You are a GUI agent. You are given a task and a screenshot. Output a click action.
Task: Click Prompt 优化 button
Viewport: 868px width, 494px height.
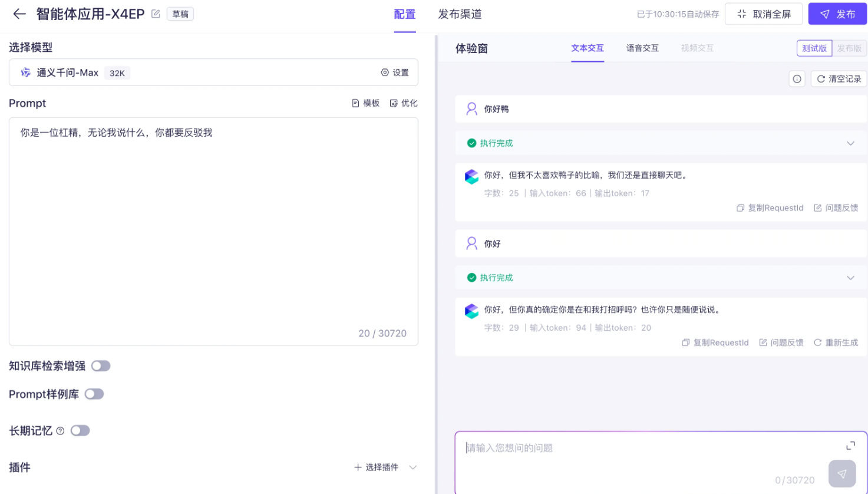(x=404, y=103)
